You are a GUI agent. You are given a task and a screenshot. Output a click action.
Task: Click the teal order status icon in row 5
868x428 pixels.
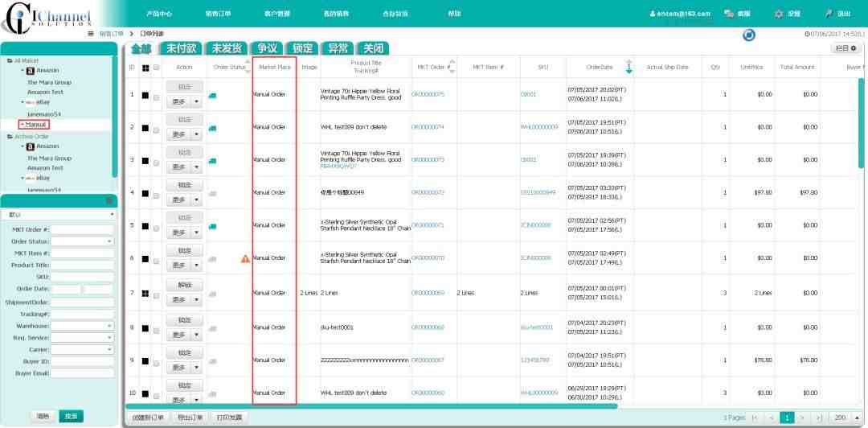(x=212, y=226)
